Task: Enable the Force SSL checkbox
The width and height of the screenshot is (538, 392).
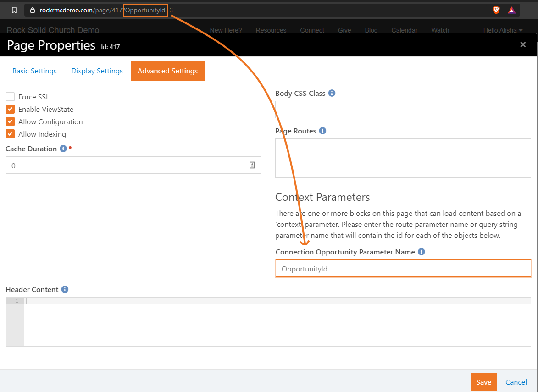Action: click(x=10, y=97)
